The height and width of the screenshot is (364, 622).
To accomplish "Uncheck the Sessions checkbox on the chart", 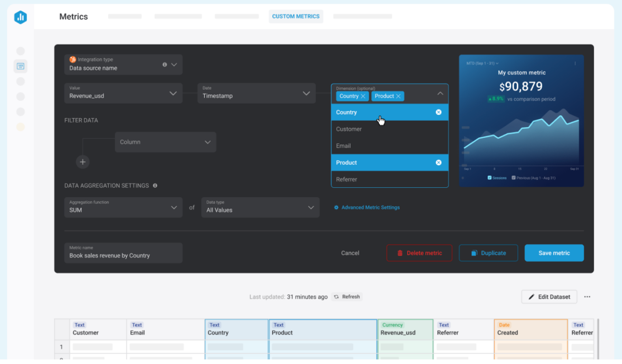I will pyautogui.click(x=489, y=178).
